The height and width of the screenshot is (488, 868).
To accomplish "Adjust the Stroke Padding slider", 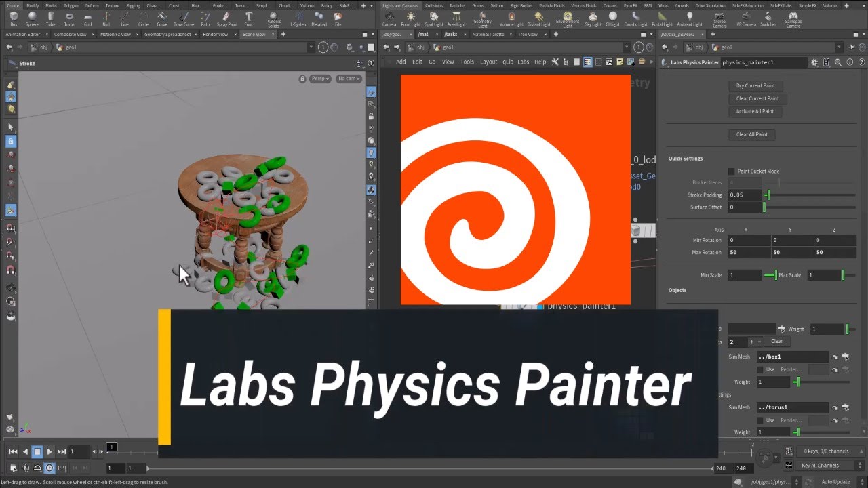I will tap(810, 195).
